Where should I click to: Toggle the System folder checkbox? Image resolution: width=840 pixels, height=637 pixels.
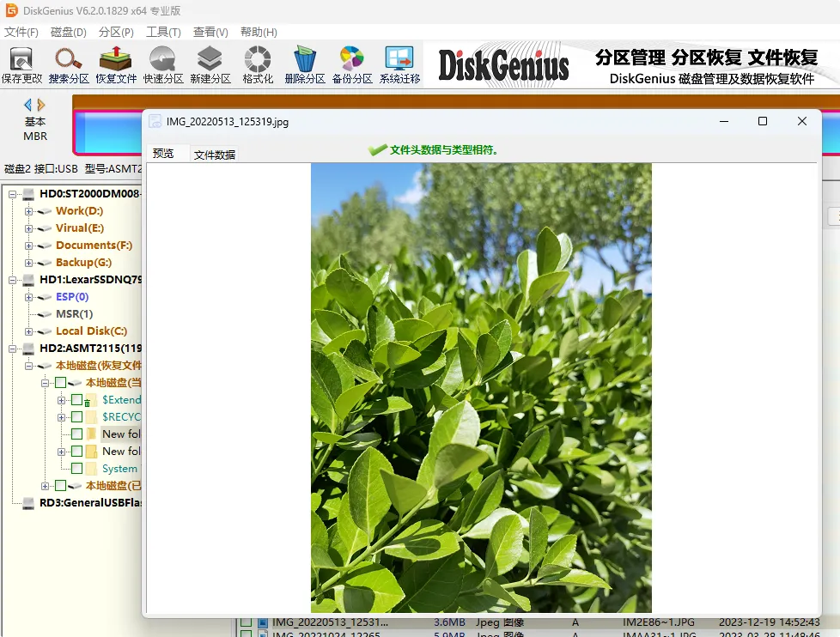tap(76, 469)
